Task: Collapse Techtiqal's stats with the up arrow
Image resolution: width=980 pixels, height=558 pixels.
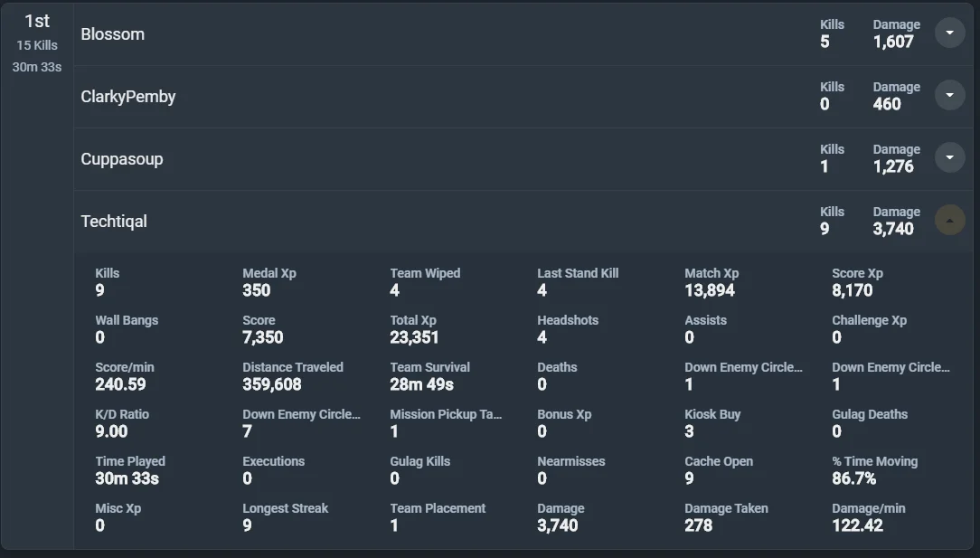Action: pyautogui.click(x=949, y=220)
